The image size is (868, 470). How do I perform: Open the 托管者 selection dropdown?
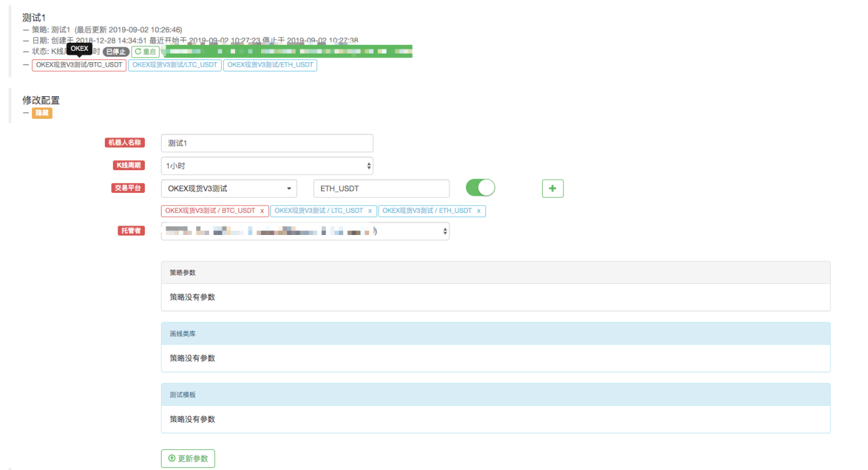[x=305, y=231]
